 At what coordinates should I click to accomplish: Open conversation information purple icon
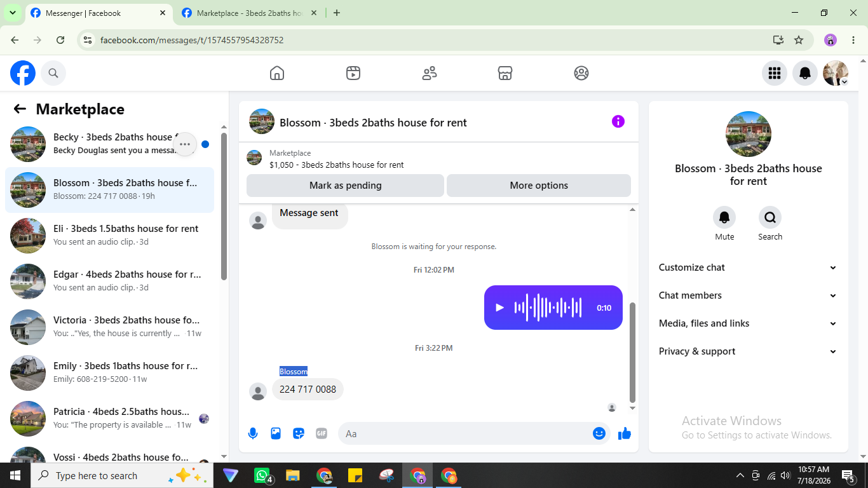(x=618, y=121)
